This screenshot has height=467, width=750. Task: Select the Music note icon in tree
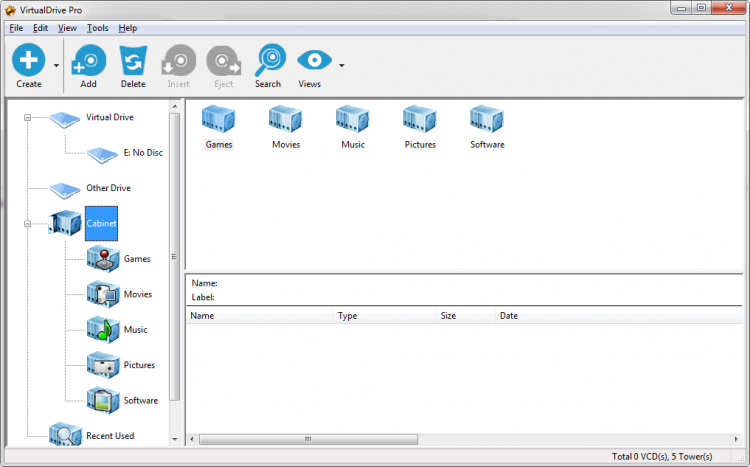pyautogui.click(x=103, y=330)
